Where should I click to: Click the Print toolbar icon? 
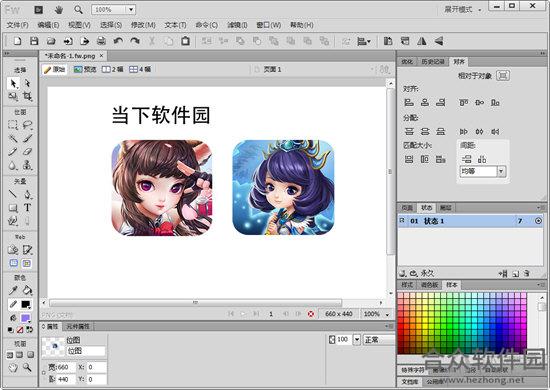click(101, 41)
